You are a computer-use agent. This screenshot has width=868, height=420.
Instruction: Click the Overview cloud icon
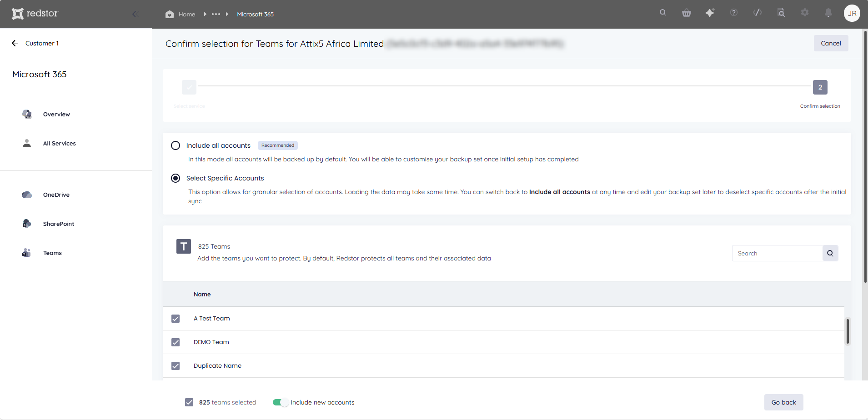[x=27, y=114]
